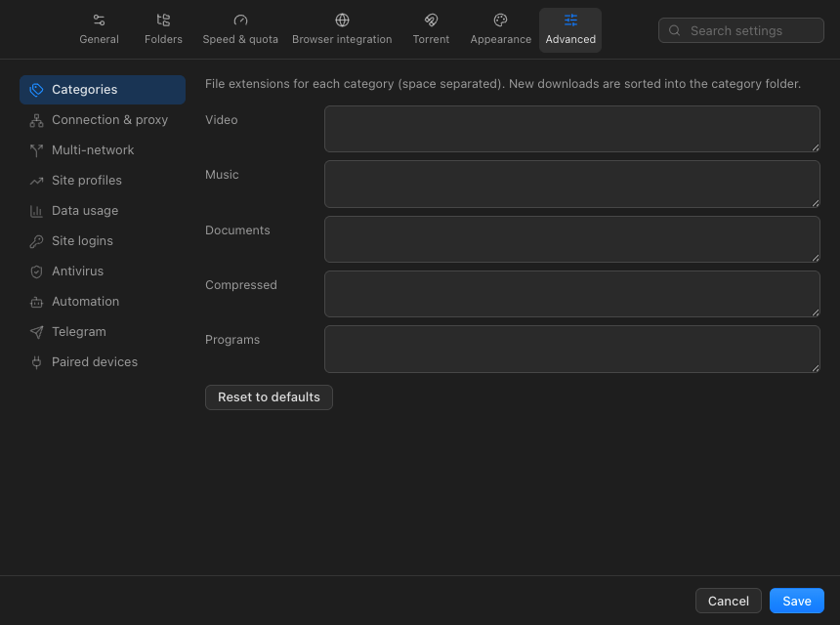Click the Browser integration globe icon
This screenshot has height=625, width=840.
click(x=342, y=21)
